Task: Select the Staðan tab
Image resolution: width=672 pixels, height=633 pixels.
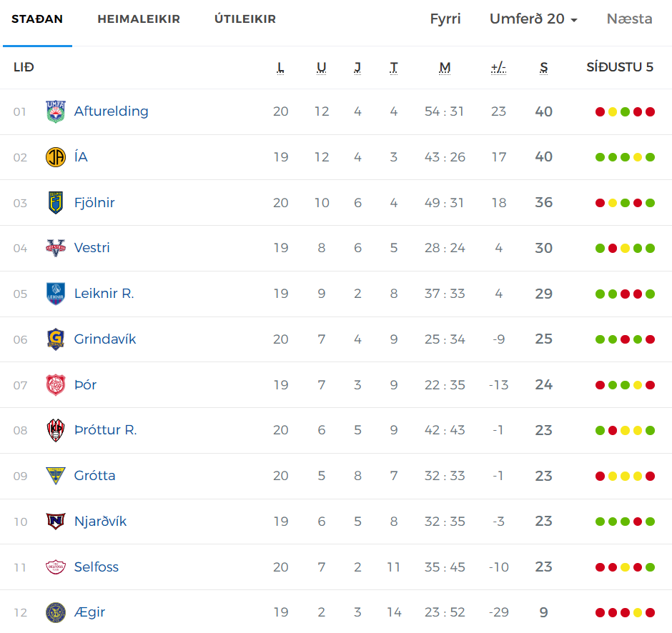Action: pos(37,19)
